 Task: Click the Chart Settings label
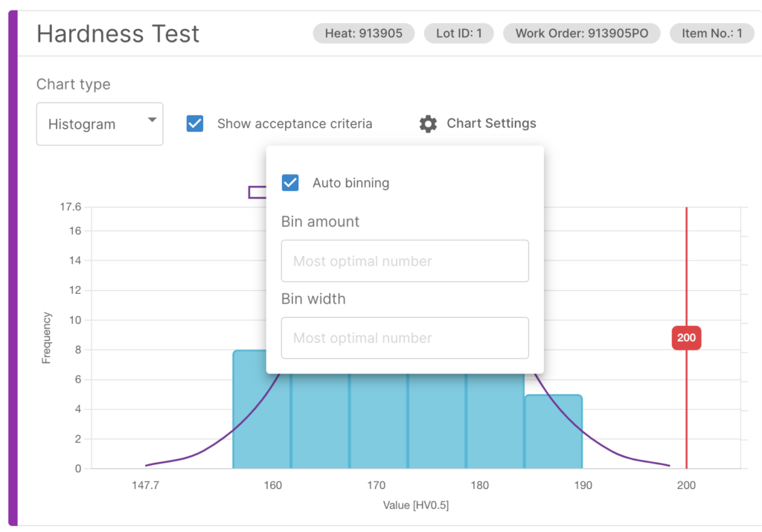[491, 124]
